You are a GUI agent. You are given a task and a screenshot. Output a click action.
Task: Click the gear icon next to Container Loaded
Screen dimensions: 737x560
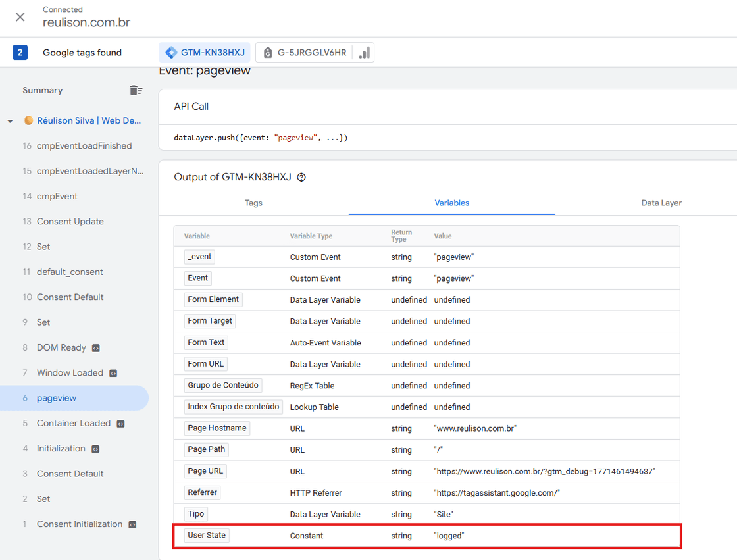point(120,423)
